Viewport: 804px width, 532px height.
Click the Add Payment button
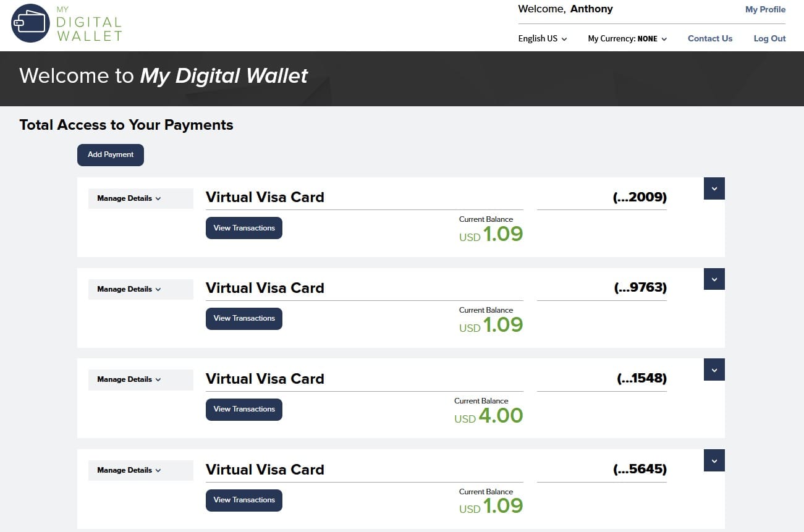click(110, 154)
